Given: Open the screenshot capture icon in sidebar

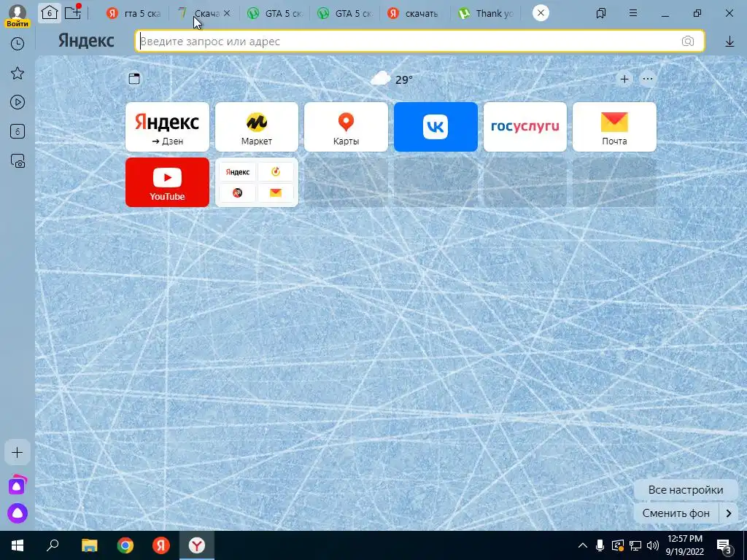Looking at the screenshot, I should tap(18, 161).
